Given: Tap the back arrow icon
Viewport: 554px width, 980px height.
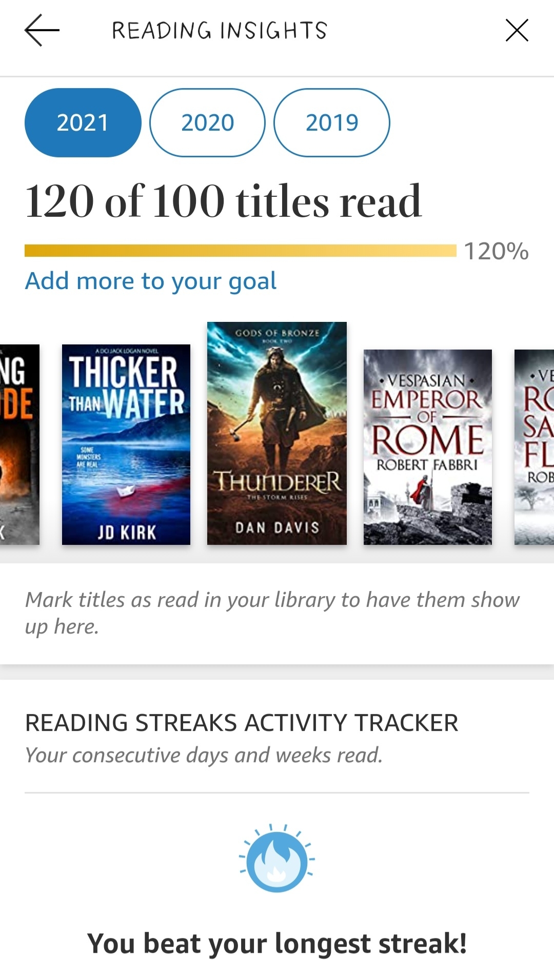Looking at the screenshot, I should point(42,31).
